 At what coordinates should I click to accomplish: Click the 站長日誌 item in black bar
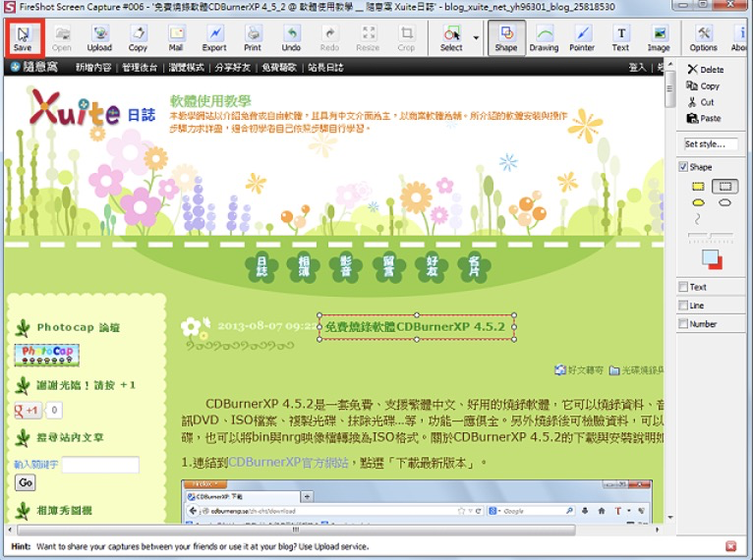pos(325,68)
